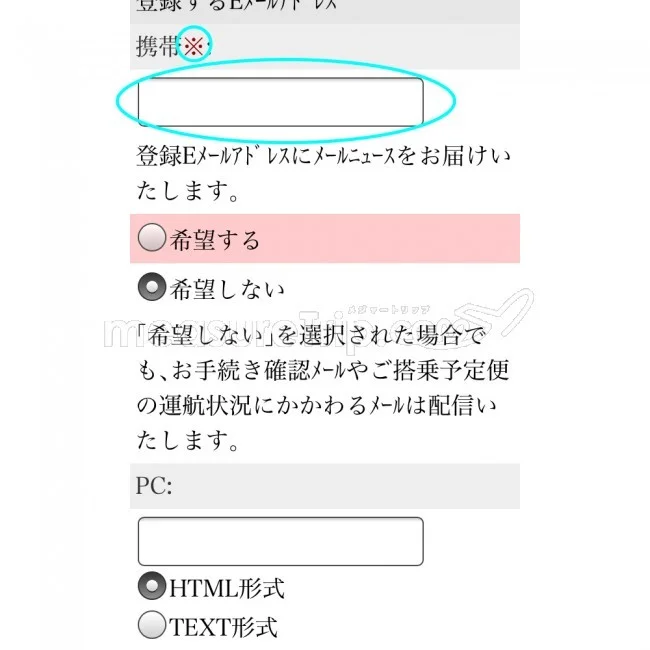Click the 携帯 field label
Image resolution: width=650 pixels, height=650 pixels.
tap(158, 46)
